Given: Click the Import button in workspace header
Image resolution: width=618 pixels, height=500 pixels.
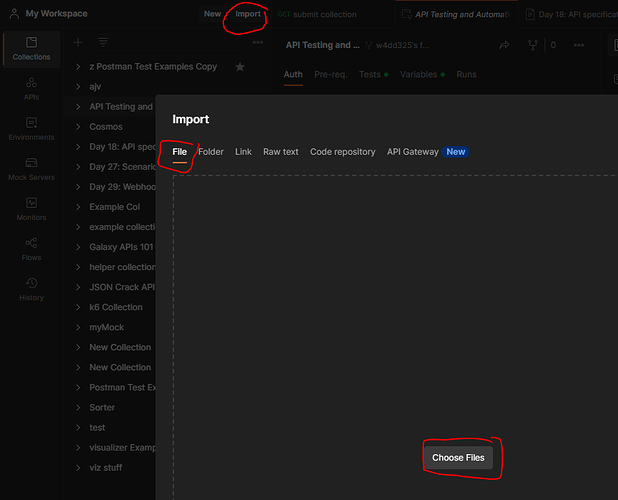Looking at the screenshot, I should point(248,14).
